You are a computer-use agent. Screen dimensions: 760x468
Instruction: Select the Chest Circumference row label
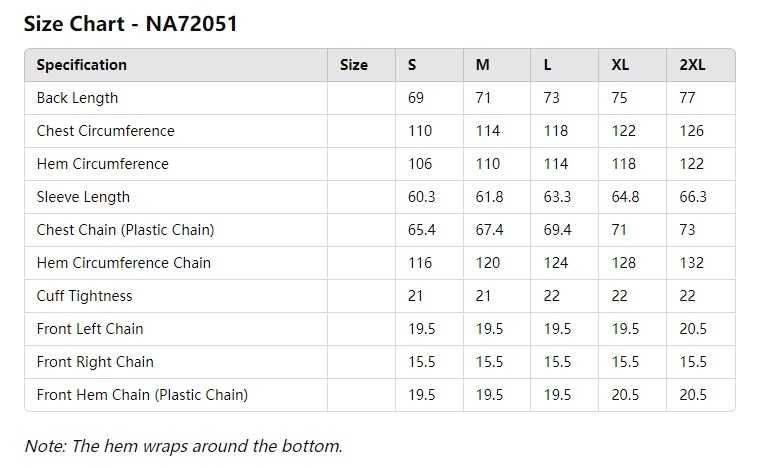[105, 131]
